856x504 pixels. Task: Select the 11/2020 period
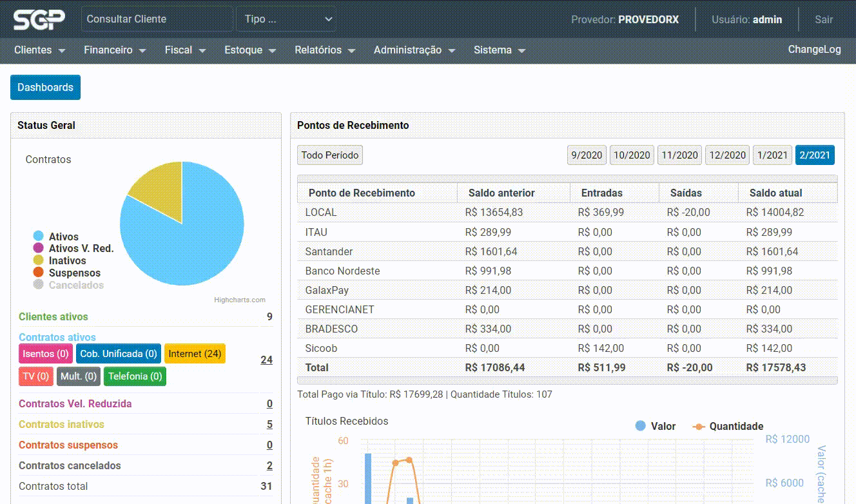pyautogui.click(x=679, y=155)
